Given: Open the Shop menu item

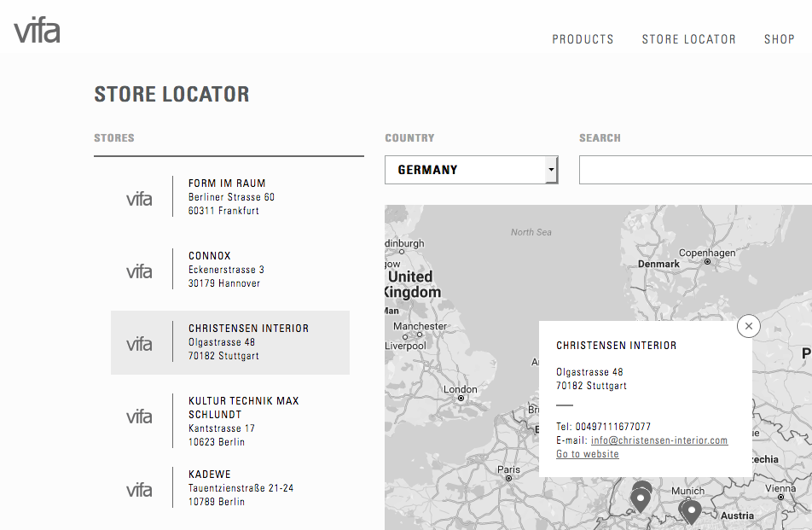Looking at the screenshot, I should pos(780,39).
